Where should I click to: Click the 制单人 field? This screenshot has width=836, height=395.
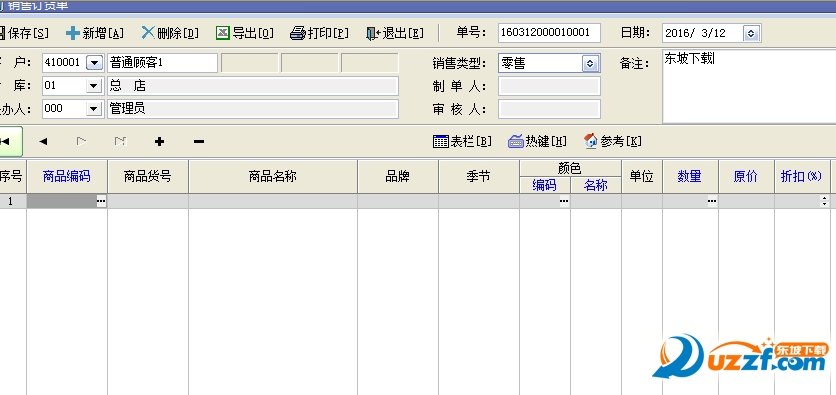tap(549, 86)
